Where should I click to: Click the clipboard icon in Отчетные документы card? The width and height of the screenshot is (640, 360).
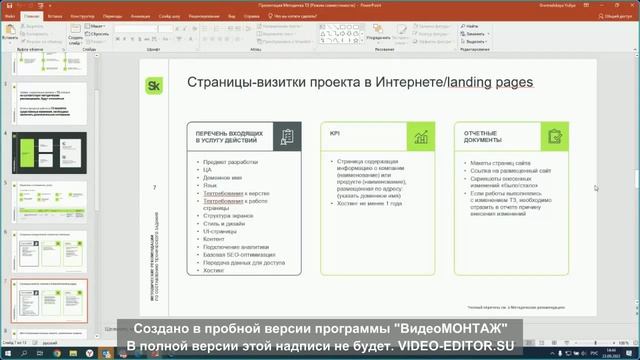[555, 136]
